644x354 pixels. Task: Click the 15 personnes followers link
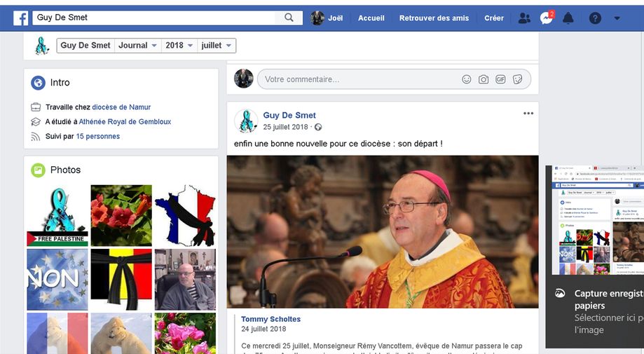97,137
